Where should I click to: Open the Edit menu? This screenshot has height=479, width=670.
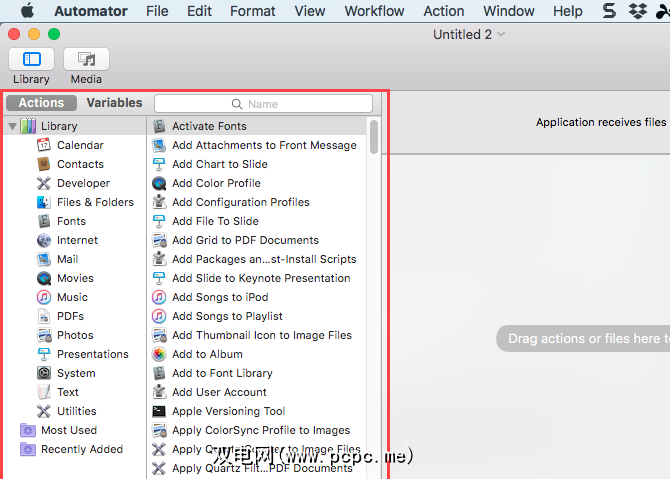click(x=199, y=11)
